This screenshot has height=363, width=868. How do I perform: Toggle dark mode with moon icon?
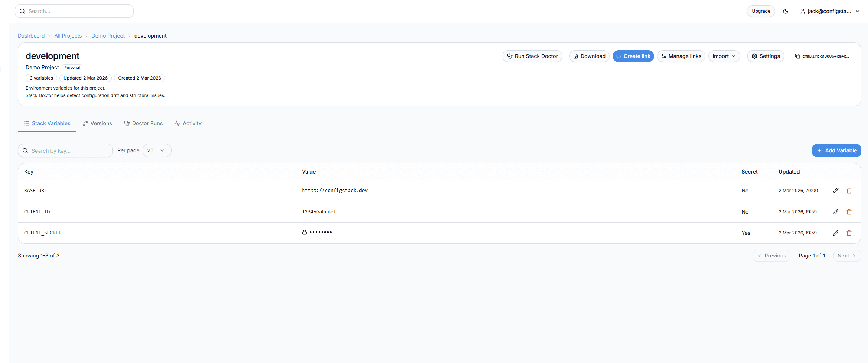[786, 11]
